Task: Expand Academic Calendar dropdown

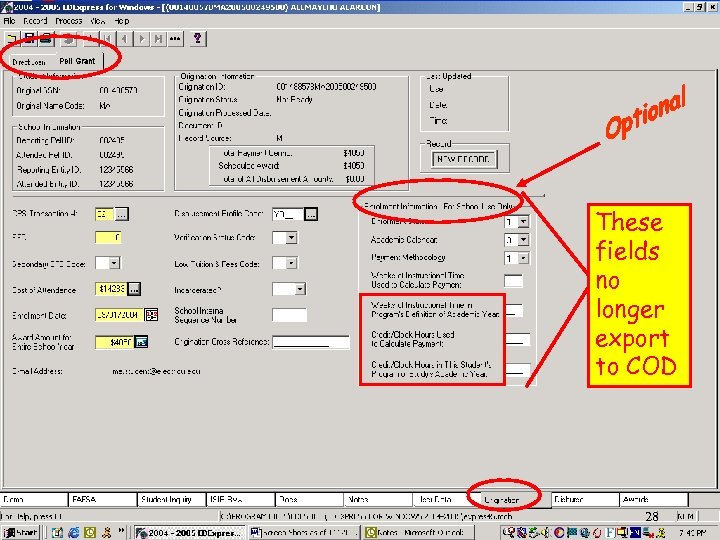Action: (x=523, y=240)
